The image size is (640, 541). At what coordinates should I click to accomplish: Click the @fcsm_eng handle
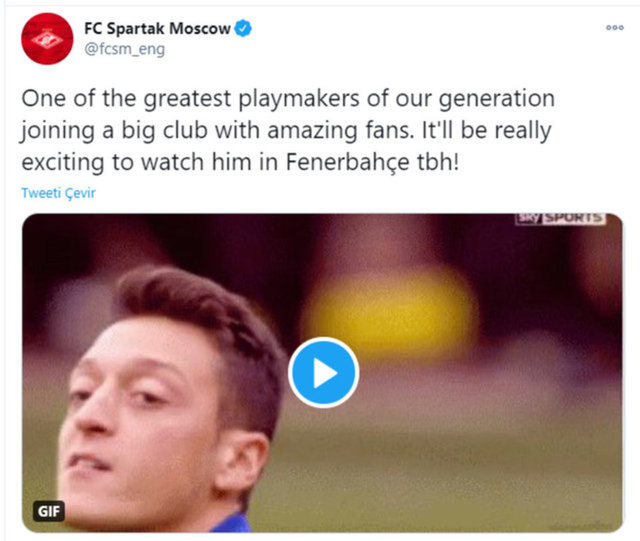point(121,48)
